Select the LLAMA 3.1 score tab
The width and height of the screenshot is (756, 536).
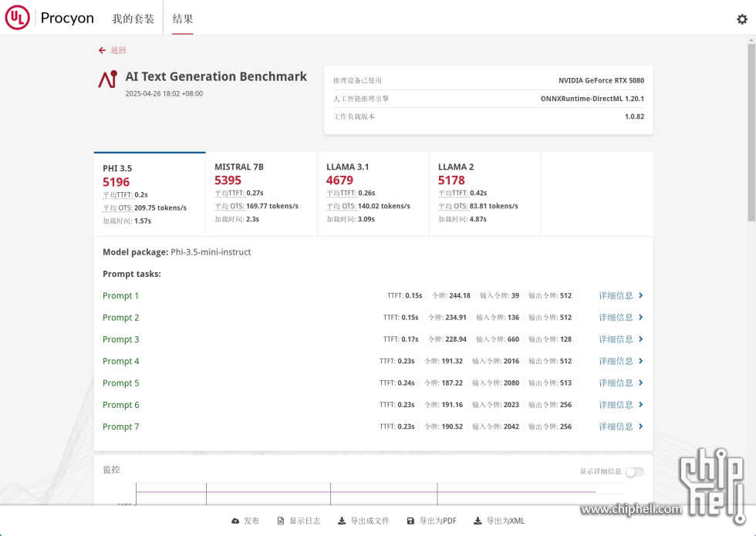click(373, 194)
